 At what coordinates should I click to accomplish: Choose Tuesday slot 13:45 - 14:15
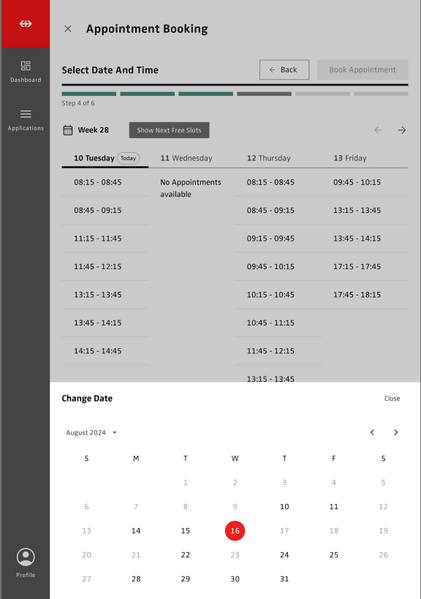click(x=105, y=323)
